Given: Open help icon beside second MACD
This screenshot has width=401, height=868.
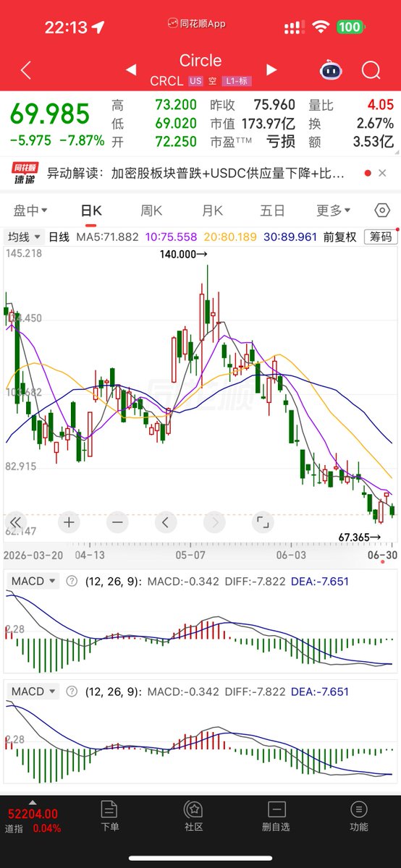Looking at the screenshot, I should (72, 692).
